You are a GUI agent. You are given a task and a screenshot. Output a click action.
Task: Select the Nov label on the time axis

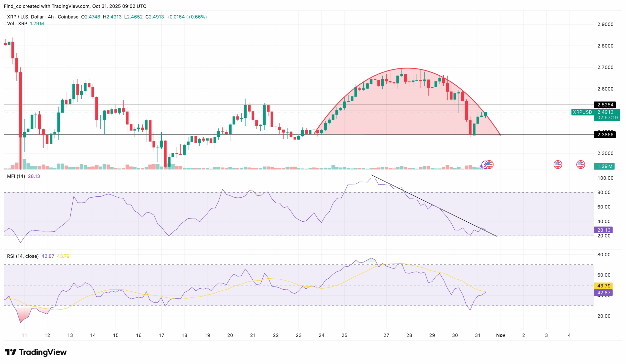click(501, 335)
